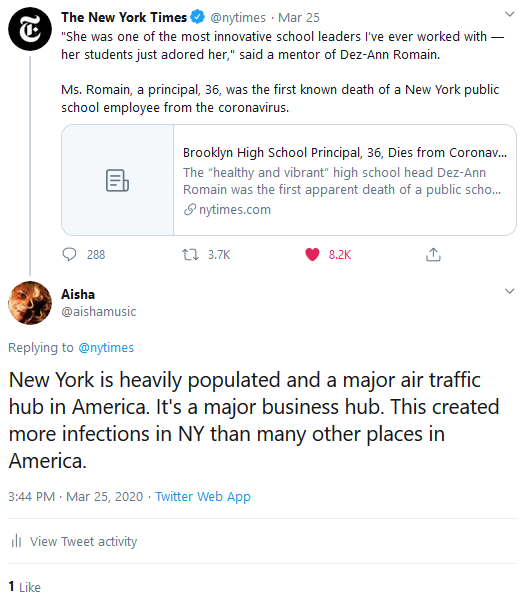Open the @aishamusic handle
This screenshot has width=529, height=596.
(98, 312)
